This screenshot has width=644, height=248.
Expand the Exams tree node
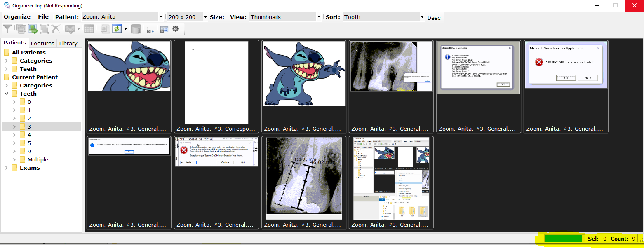coord(6,168)
